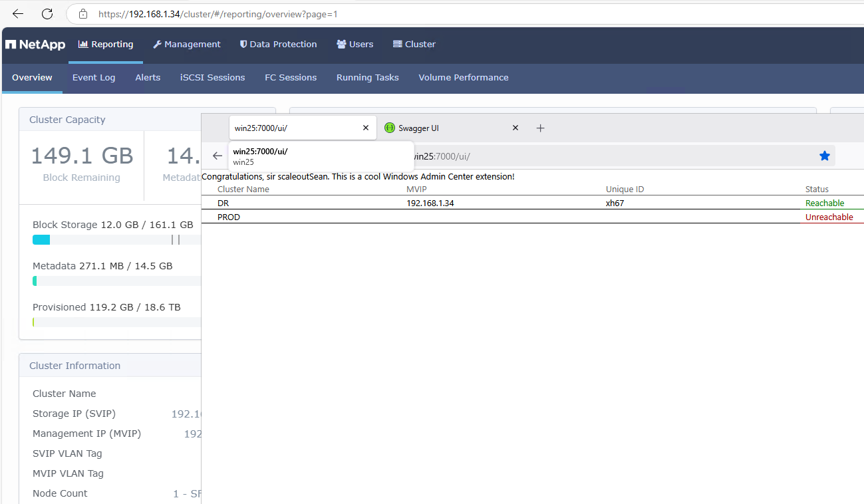This screenshot has height=504, width=864.
Task: Close the win25:7000/ui/ tab
Action: pos(365,128)
